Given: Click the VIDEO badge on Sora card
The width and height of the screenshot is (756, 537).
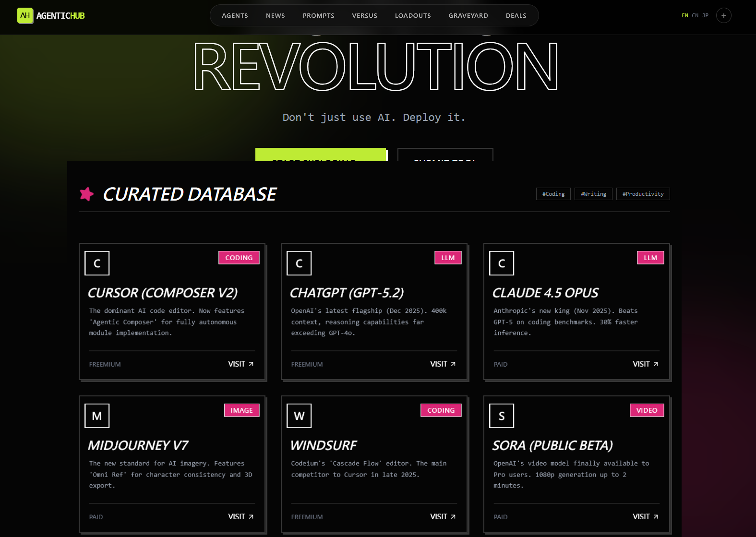Looking at the screenshot, I should 647,410.
